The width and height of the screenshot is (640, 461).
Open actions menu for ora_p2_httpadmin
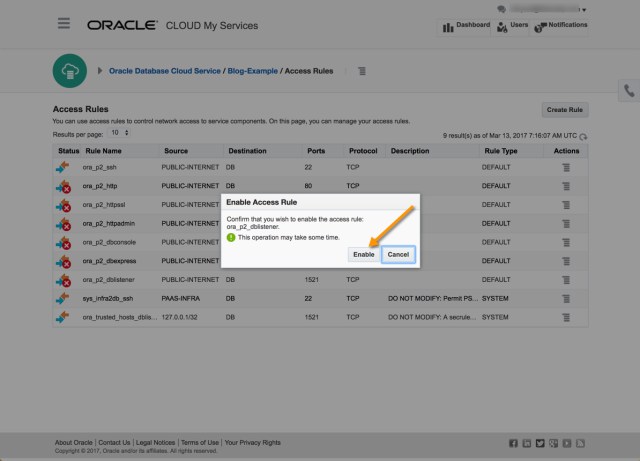coord(566,224)
